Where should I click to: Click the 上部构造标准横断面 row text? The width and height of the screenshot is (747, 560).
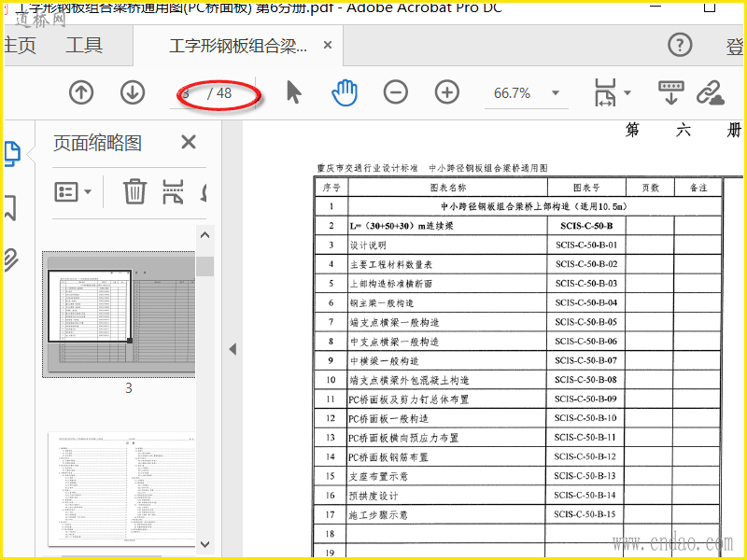coord(390,284)
